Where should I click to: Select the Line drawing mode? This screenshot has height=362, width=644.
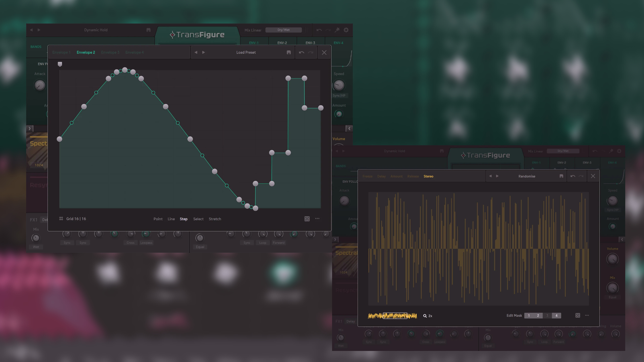tap(171, 219)
